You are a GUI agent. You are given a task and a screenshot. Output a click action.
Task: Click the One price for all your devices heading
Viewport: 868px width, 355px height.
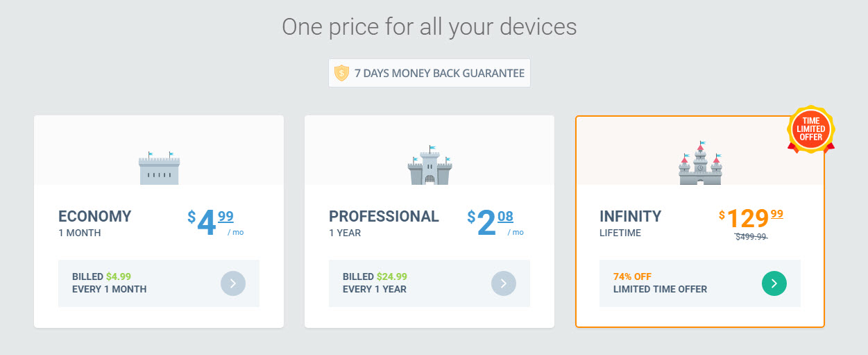point(429,26)
